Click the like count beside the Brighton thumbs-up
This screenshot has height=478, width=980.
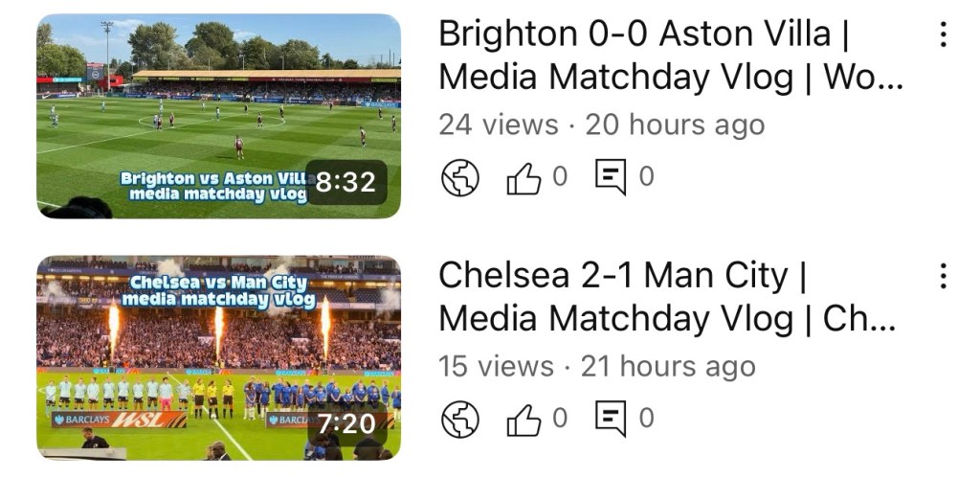point(560,177)
